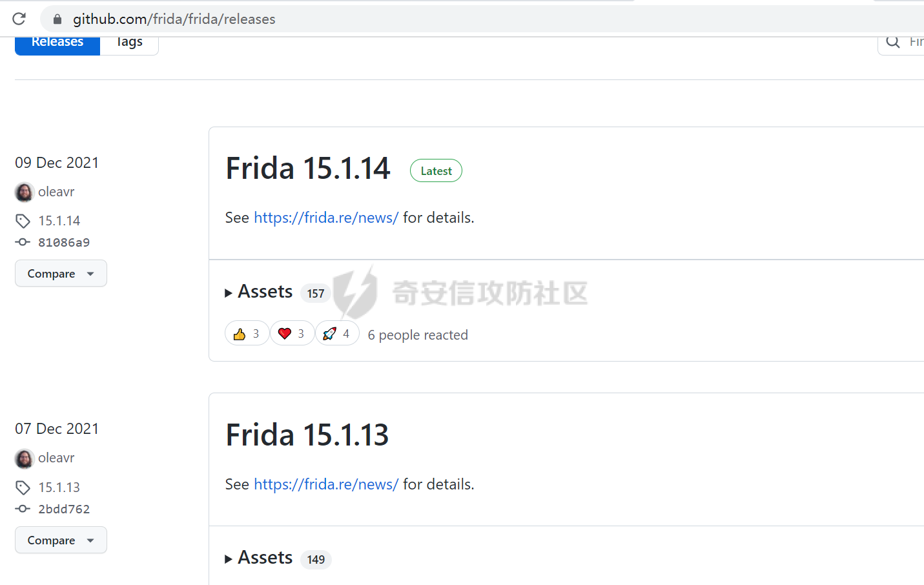Expand Assets 157 for Frida 15.1.14
The height and width of the screenshot is (585, 924).
pyautogui.click(x=259, y=292)
